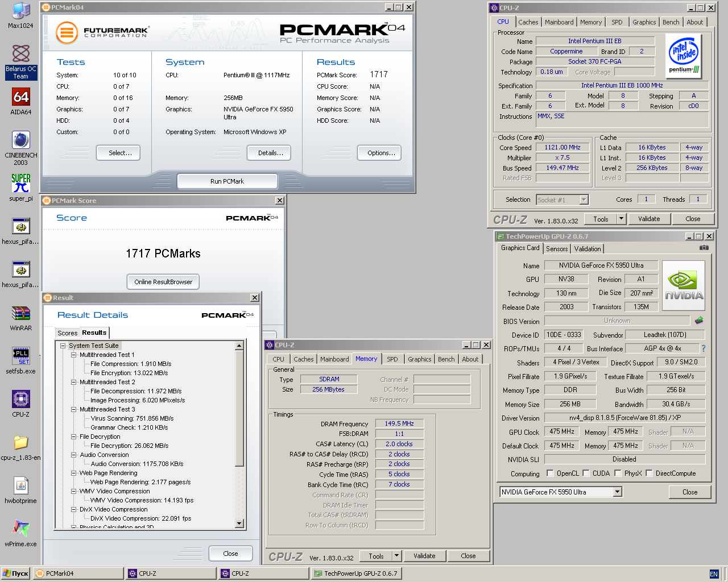Open Bench tab in memory CPU-Z window
The width and height of the screenshot is (728, 582).
point(446,359)
